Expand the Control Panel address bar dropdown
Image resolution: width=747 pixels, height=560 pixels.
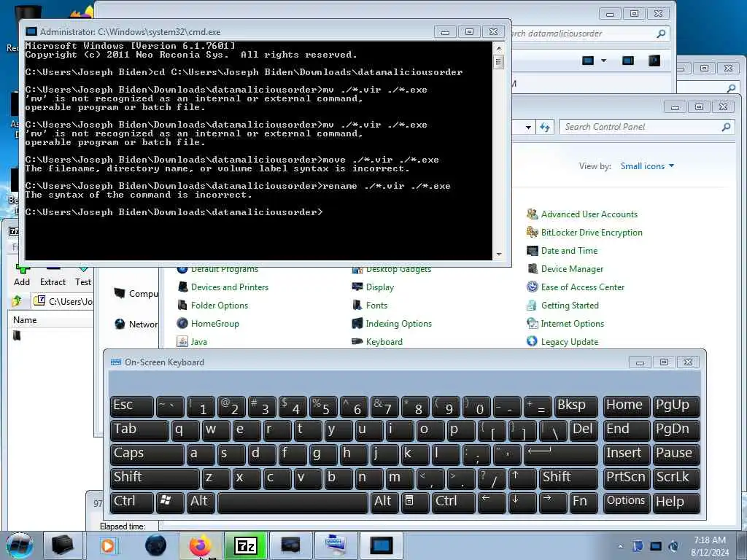click(528, 127)
